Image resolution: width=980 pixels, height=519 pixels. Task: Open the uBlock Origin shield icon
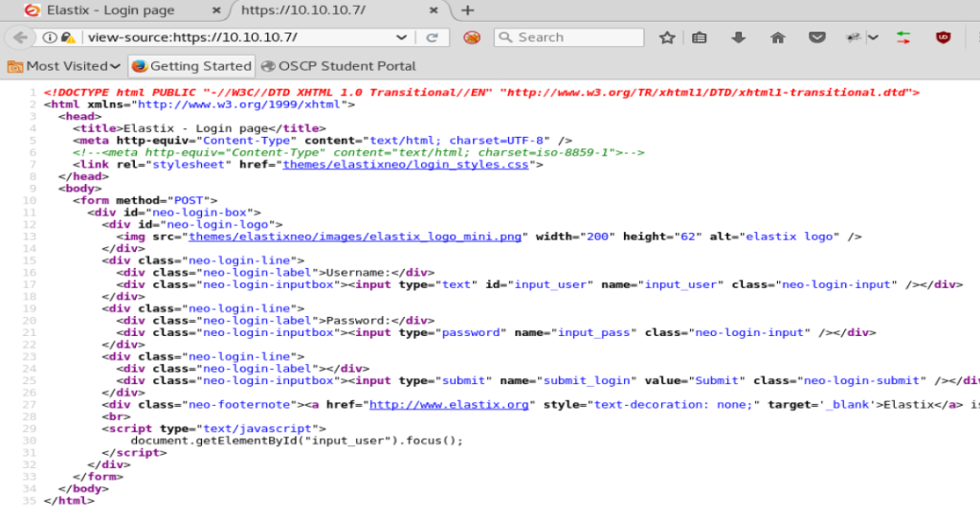[x=943, y=37]
